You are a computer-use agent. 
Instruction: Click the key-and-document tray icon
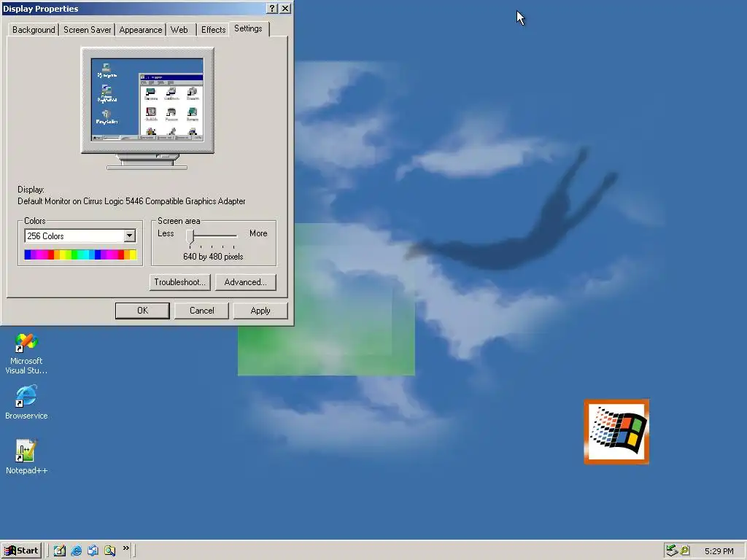click(x=684, y=551)
